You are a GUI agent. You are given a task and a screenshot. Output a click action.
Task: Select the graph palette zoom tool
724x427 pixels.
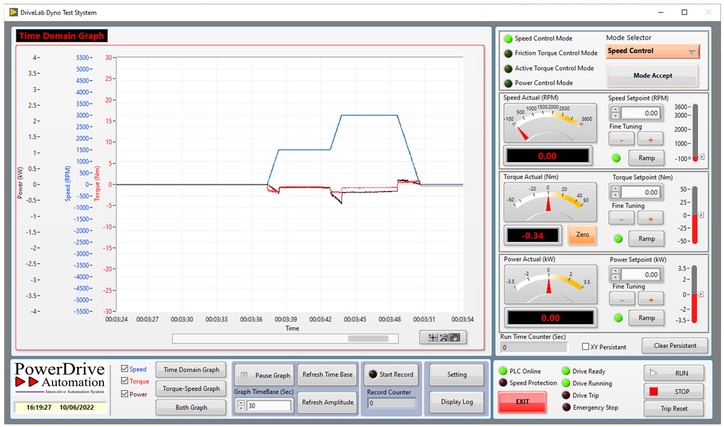coord(444,337)
